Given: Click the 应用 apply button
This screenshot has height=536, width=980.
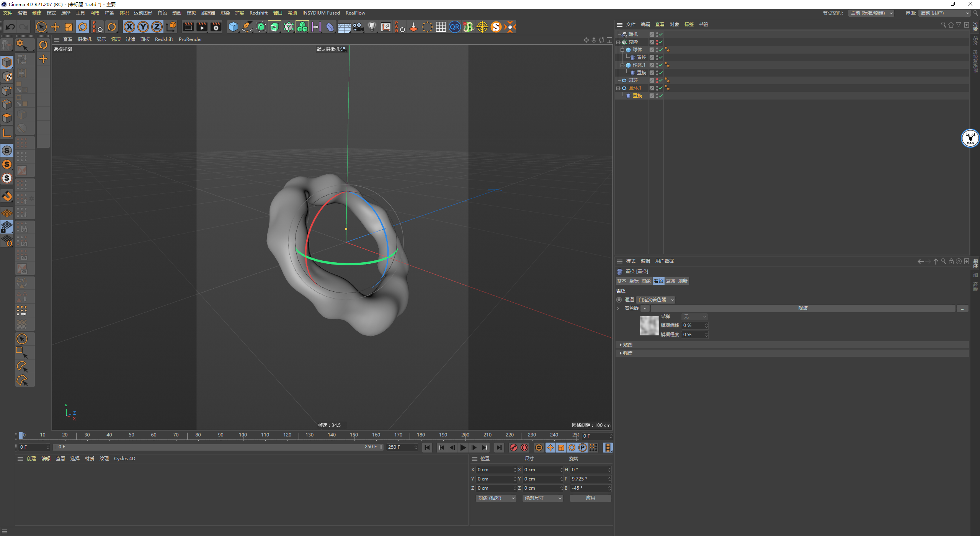Looking at the screenshot, I should click(x=590, y=498).
